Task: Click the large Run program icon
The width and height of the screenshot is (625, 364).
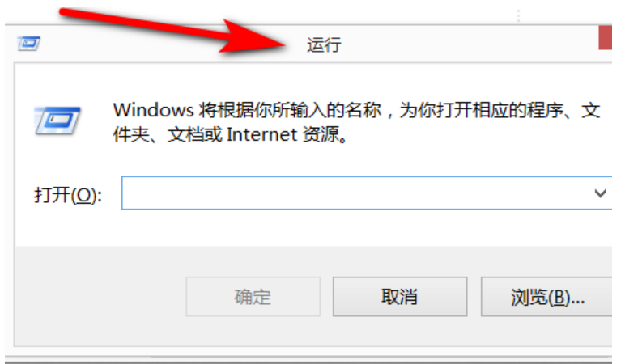Action: [x=57, y=121]
